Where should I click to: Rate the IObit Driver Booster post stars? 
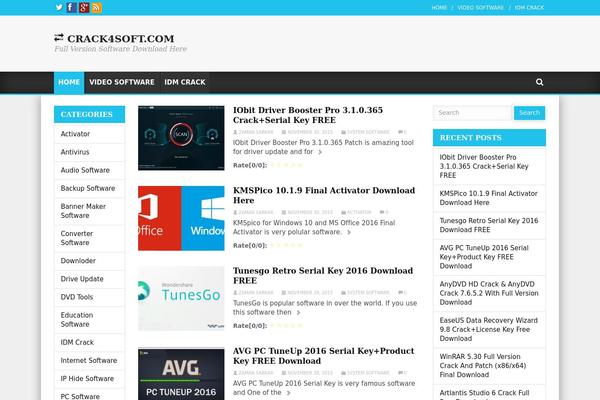pyautogui.click(x=287, y=165)
